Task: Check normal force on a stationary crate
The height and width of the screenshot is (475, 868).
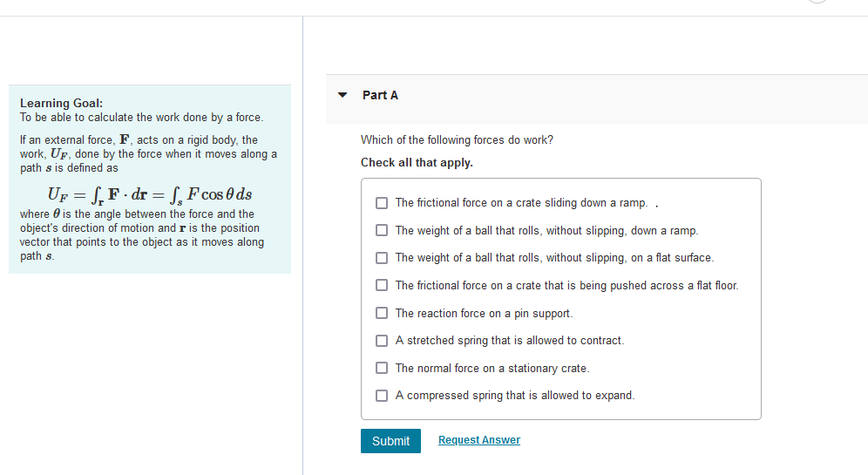Action: click(382, 368)
